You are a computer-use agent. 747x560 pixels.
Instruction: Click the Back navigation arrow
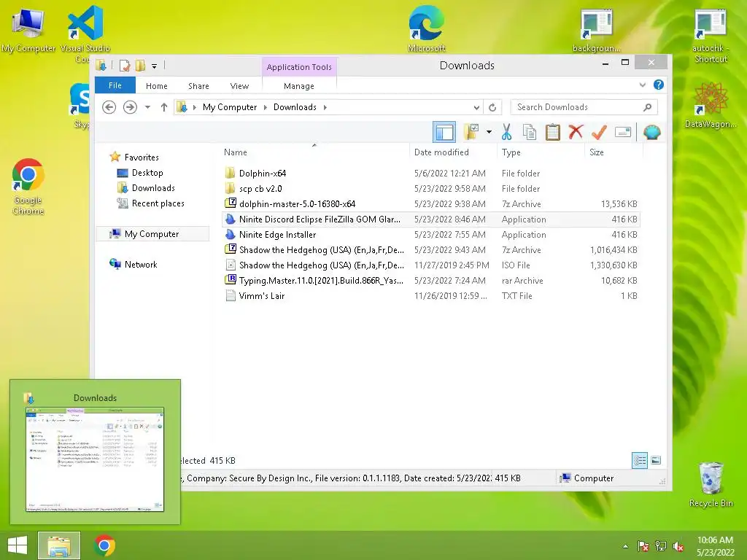[109, 107]
